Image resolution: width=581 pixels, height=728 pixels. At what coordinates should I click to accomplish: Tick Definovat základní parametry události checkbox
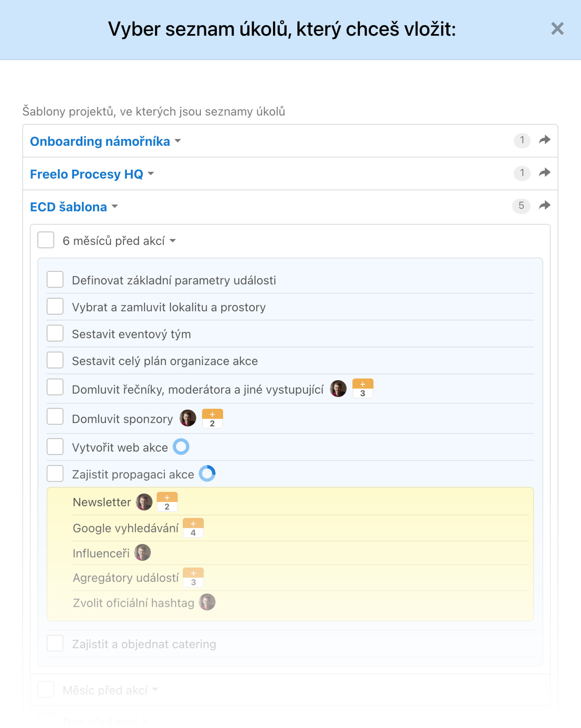click(55, 280)
